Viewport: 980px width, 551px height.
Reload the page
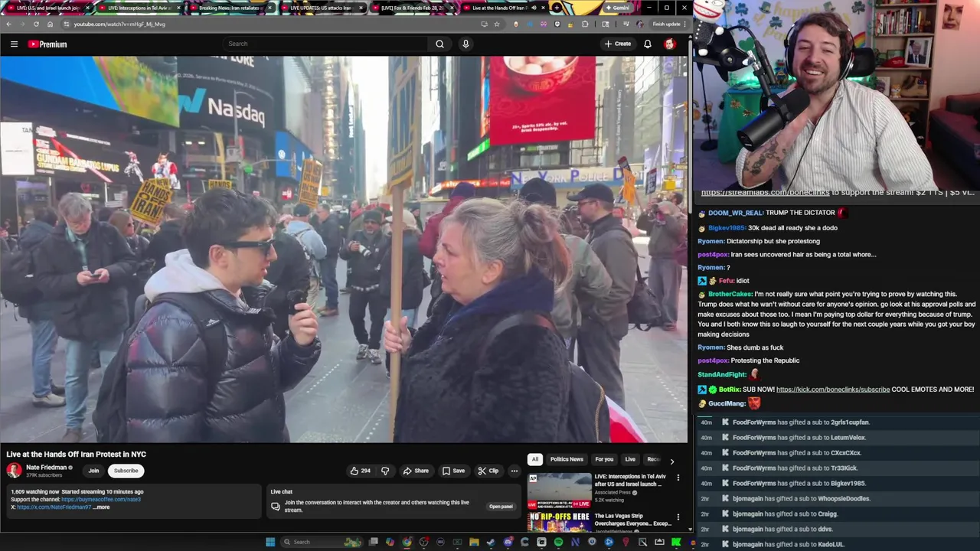click(x=36, y=24)
